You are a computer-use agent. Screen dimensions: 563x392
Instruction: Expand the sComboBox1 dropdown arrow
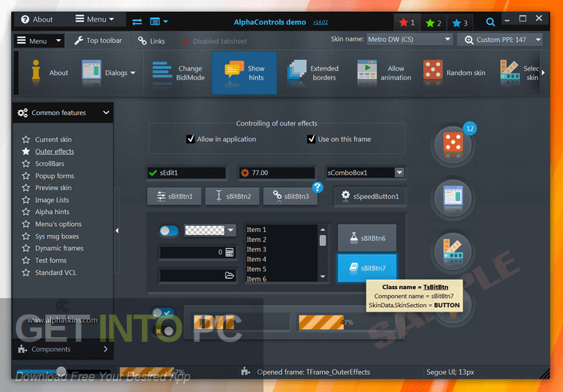point(399,173)
